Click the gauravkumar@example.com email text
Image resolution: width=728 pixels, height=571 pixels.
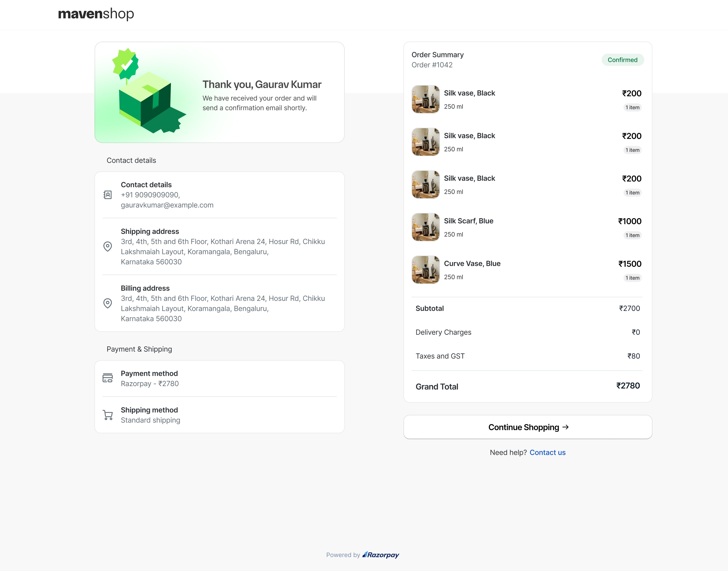click(167, 205)
